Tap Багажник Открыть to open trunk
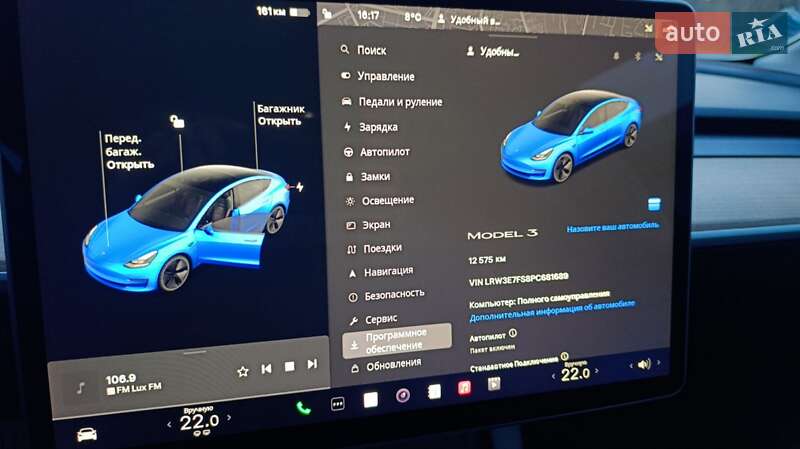The height and width of the screenshot is (449, 800). [x=280, y=115]
